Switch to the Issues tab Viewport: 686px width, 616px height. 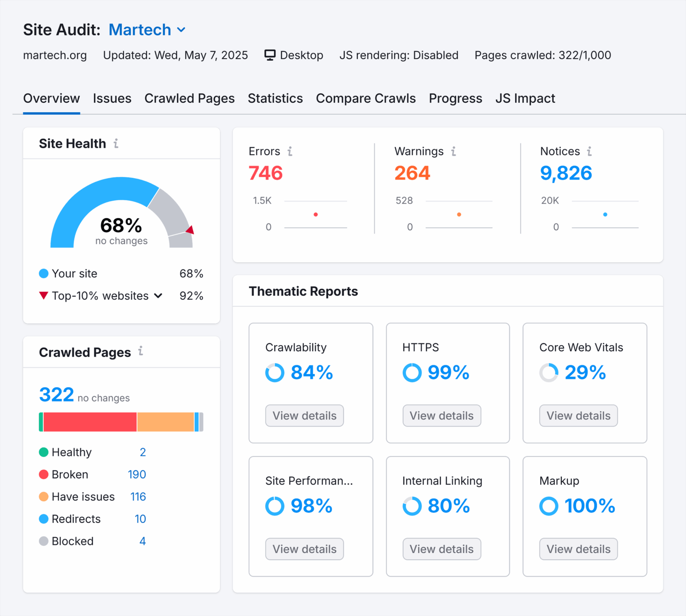tap(112, 98)
